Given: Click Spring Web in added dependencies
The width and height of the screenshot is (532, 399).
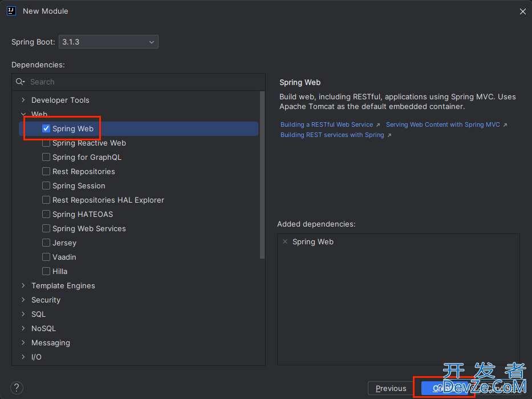Looking at the screenshot, I should point(313,242).
